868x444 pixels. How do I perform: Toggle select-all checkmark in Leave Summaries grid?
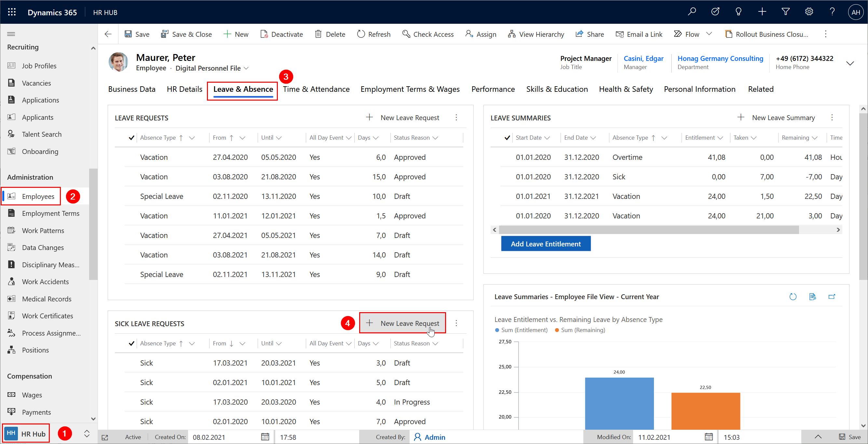(x=507, y=138)
